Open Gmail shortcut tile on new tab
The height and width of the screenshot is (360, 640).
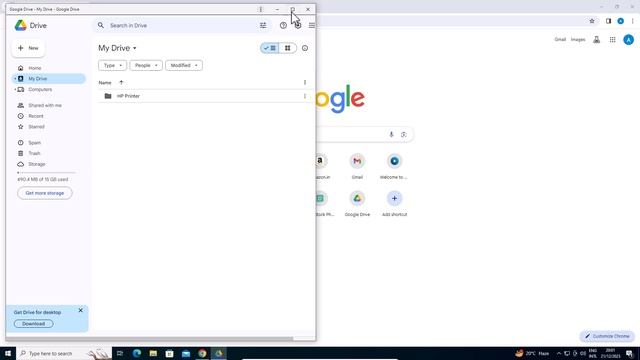[x=357, y=166]
